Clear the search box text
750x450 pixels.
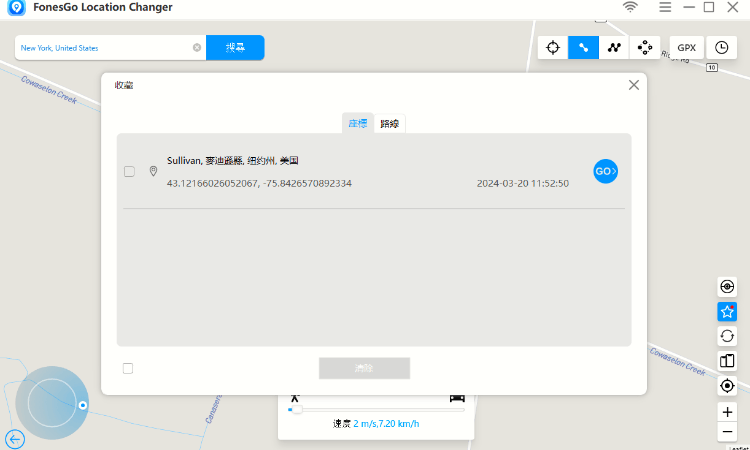point(197,47)
